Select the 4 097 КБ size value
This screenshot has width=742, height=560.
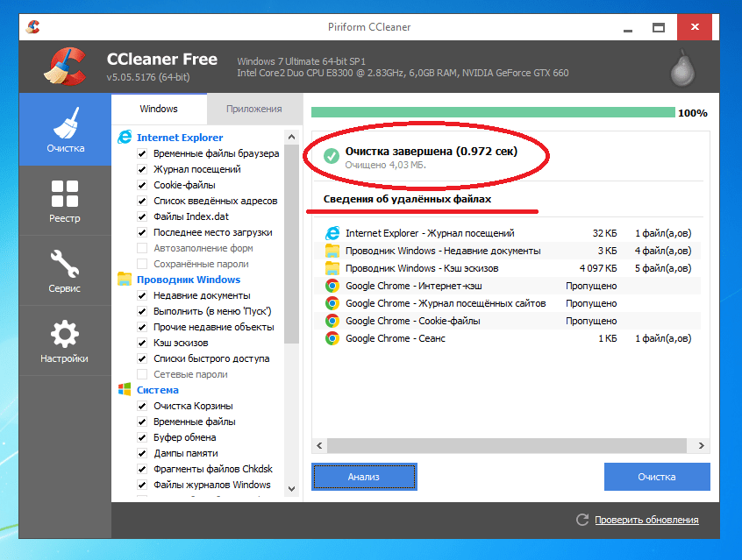tap(598, 268)
